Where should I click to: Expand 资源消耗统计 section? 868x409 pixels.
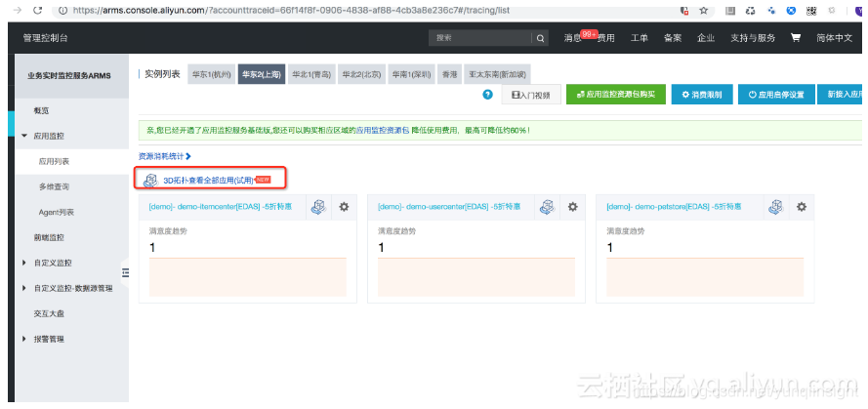point(164,156)
